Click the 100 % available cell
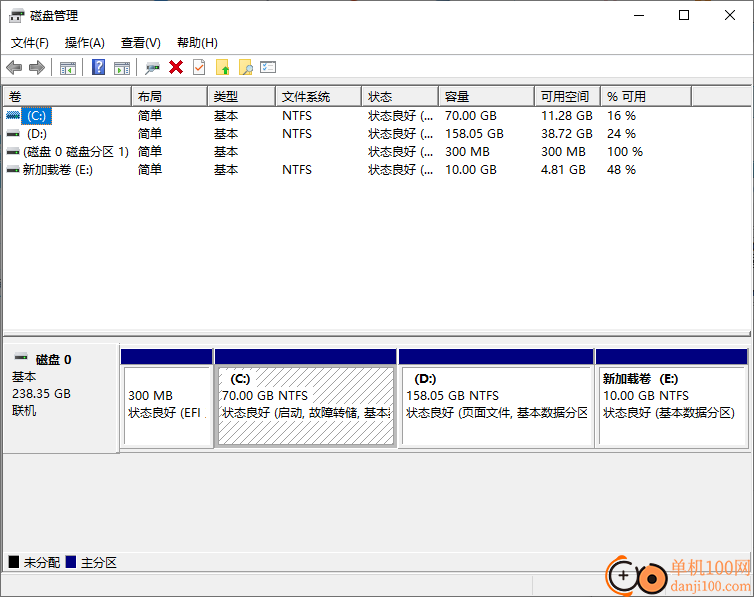This screenshot has width=754, height=597. [x=625, y=152]
